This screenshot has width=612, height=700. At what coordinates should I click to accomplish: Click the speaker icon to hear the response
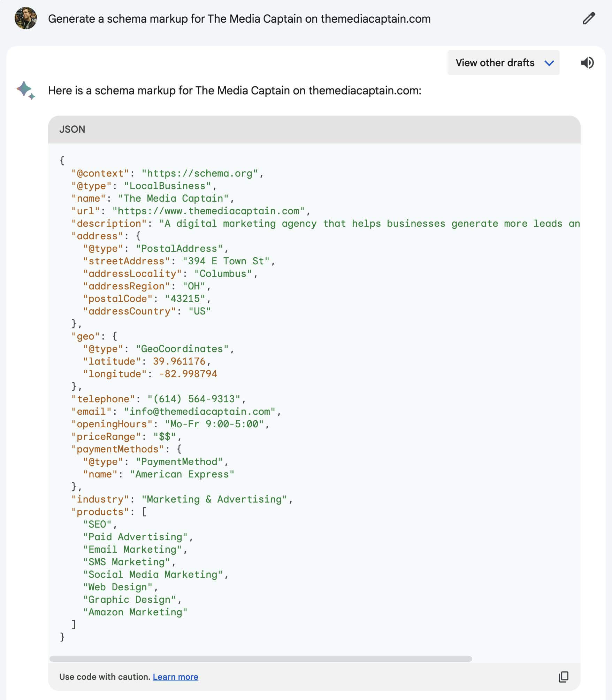tap(587, 63)
